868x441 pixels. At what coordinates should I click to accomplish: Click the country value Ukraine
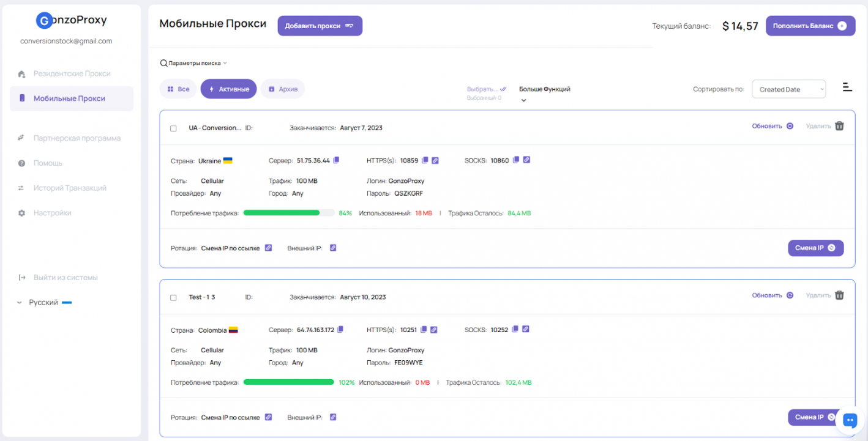pyautogui.click(x=210, y=161)
